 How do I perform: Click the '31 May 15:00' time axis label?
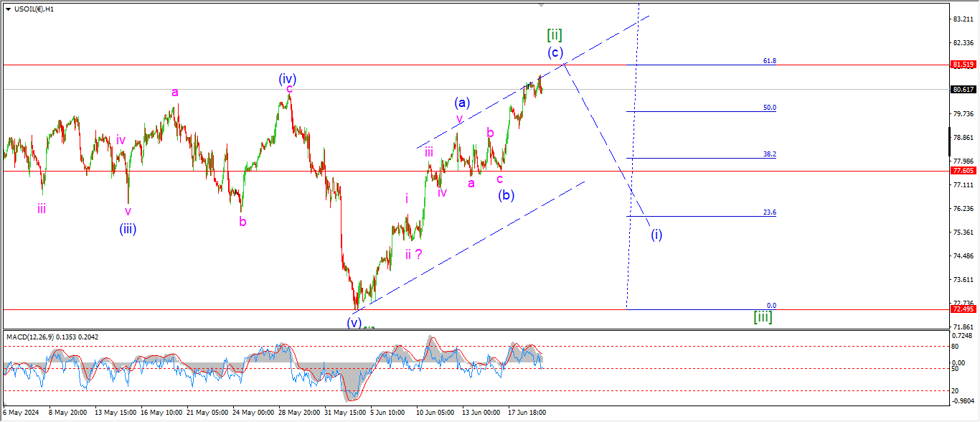[344, 413]
